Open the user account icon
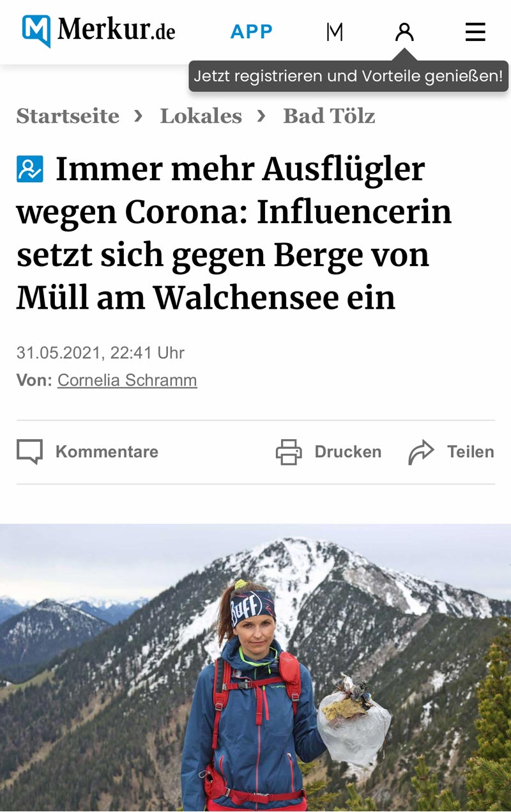511x812 pixels. (x=404, y=31)
